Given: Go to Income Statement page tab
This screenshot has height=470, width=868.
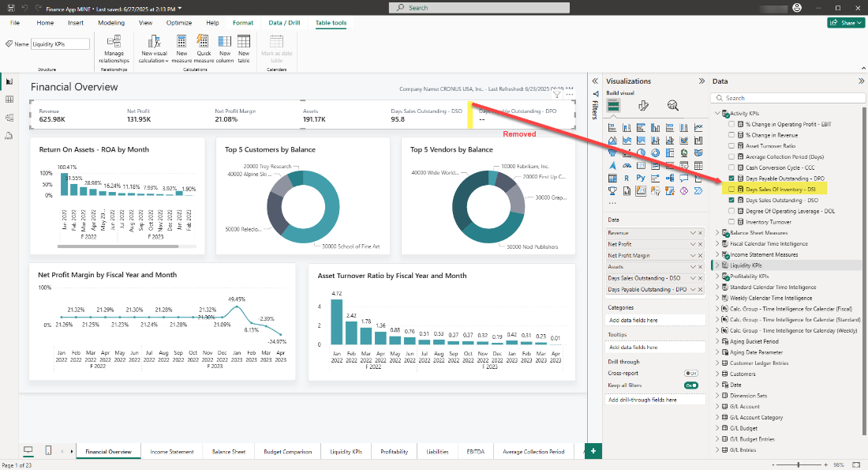Looking at the screenshot, I should pos(171,452).
